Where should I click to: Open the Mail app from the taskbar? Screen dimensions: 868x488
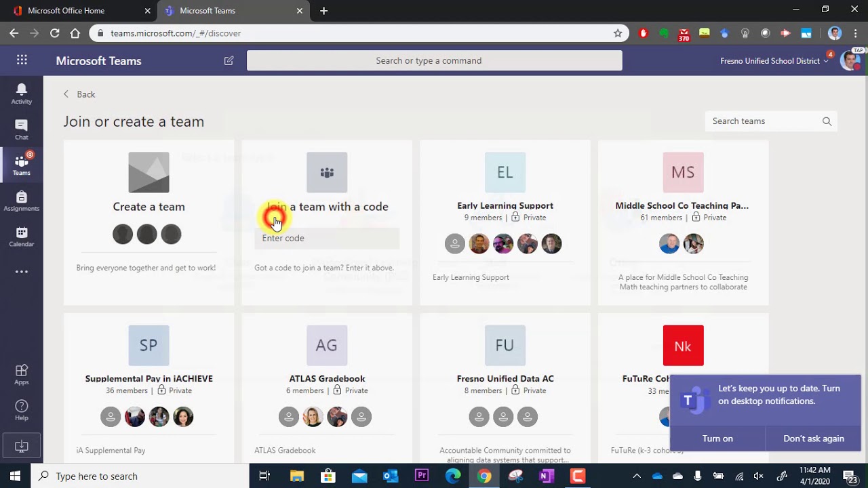tap(359, 476)
